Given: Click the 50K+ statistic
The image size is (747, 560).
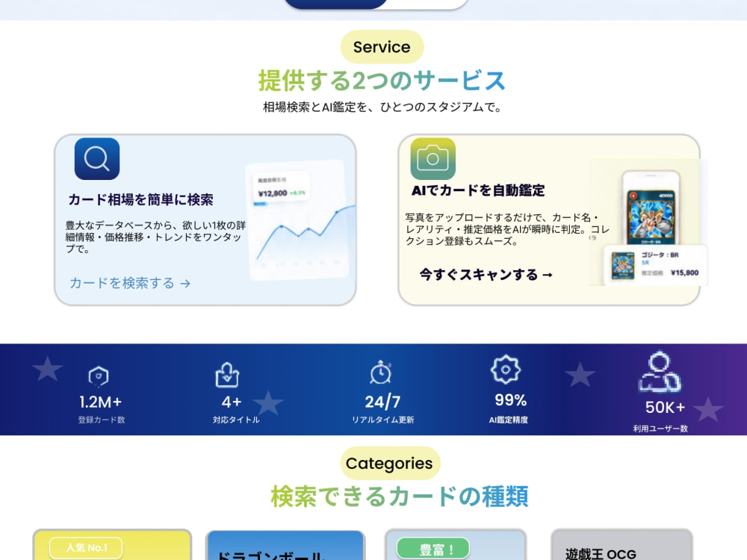Looking at the screenshot, I should [x=665, y=407].
